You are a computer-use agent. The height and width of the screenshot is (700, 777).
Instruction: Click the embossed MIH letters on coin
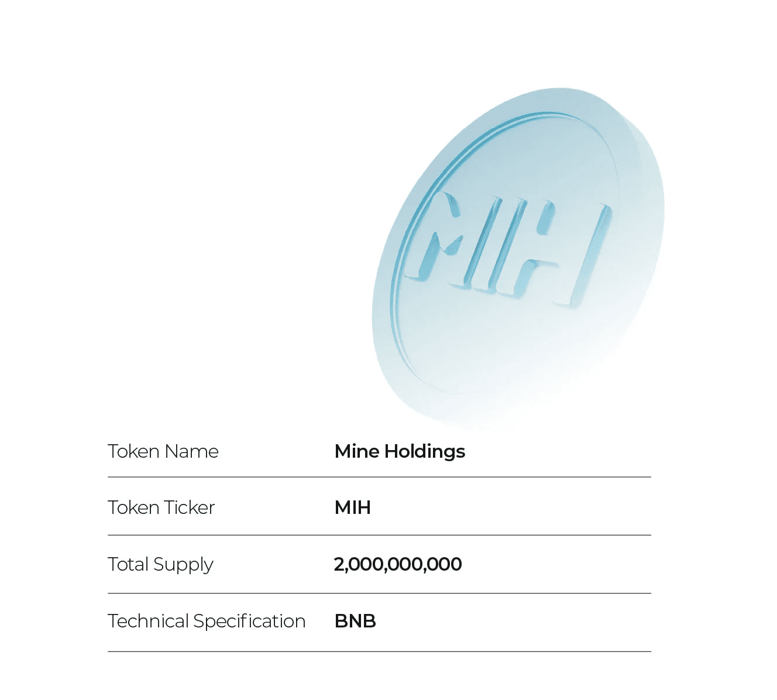coord(508,249)
